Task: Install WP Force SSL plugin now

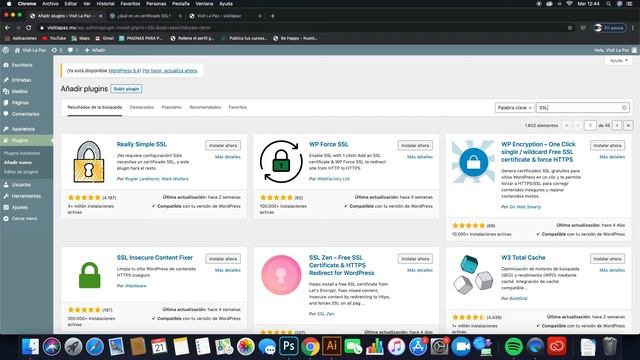Action: click(x=415, y=146)
